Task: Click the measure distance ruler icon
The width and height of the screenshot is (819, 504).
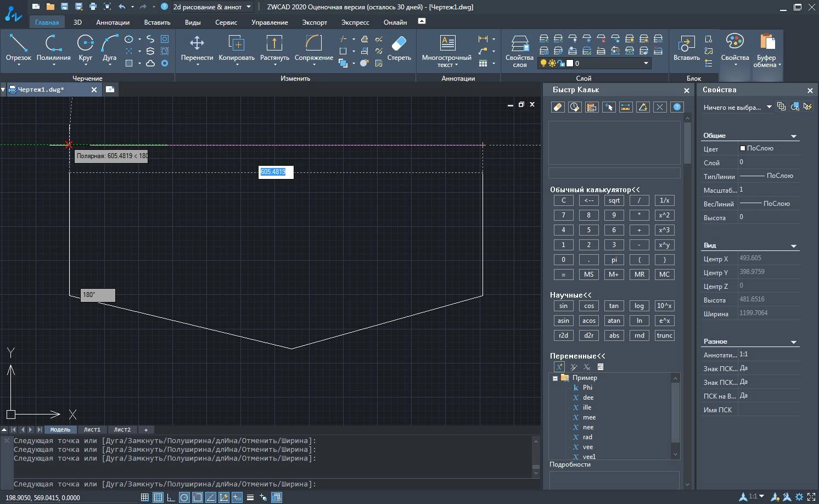Action: (x=626, y=107)
